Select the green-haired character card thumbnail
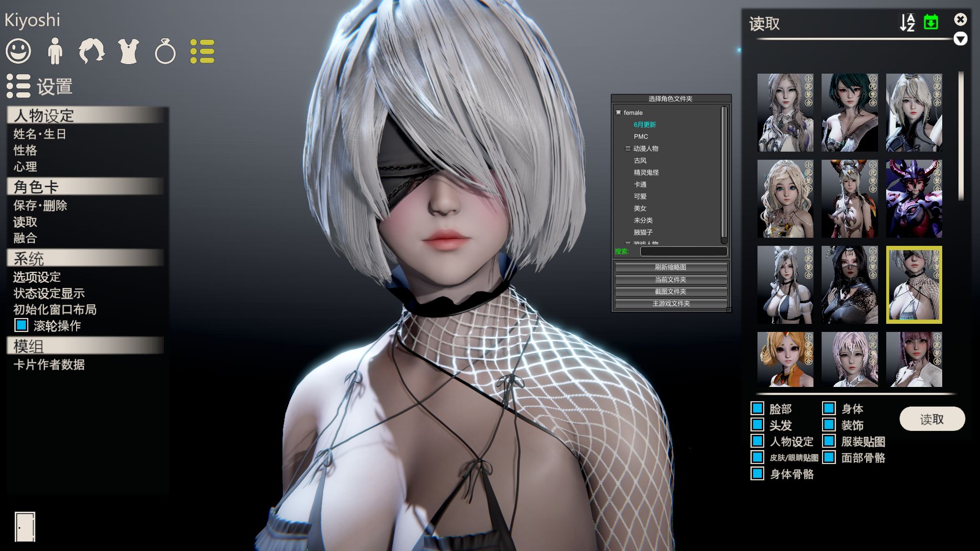The width and height of the screenshot is (980, 551). (x=849, y=112)
